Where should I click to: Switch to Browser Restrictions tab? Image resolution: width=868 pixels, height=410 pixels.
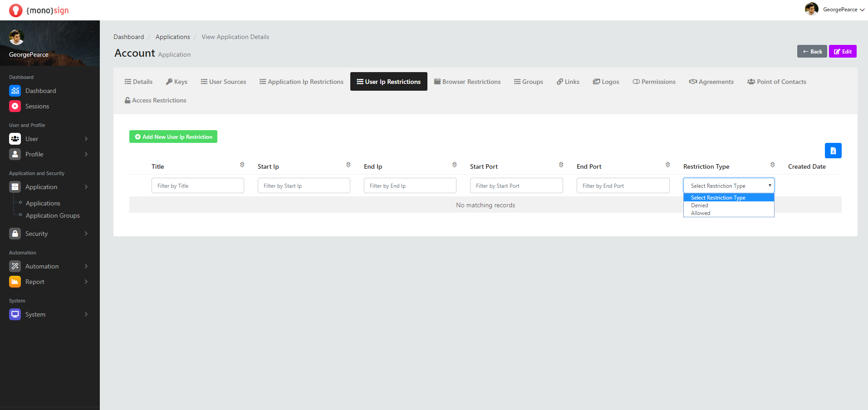click(x=467, y=82)
